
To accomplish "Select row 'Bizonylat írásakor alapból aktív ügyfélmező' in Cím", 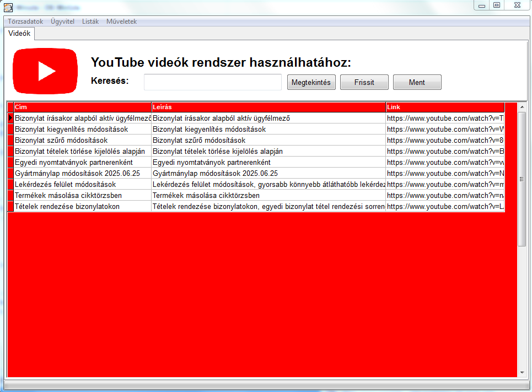I will (83, 118).
